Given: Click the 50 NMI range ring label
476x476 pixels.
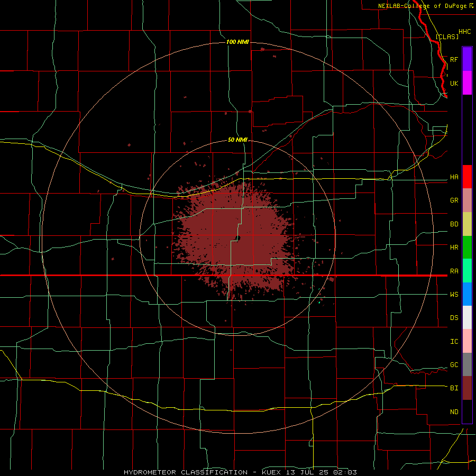Looking at the screenshot, I should (237, 140).
